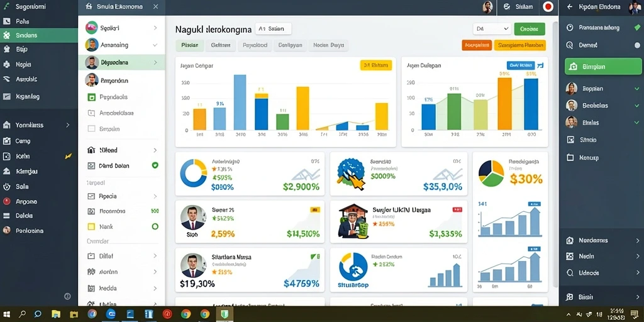Click the Demed search icon in right panel
Image resolution: width=644 pixels, height=322 pixels.
click(x=570, y=45)
